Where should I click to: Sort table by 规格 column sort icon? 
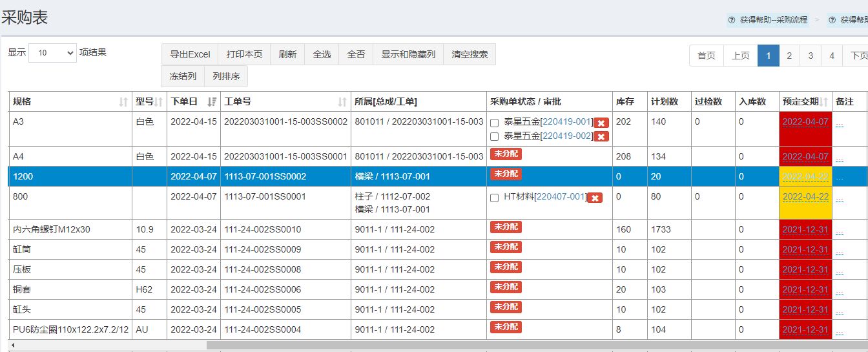pos(123,102)
